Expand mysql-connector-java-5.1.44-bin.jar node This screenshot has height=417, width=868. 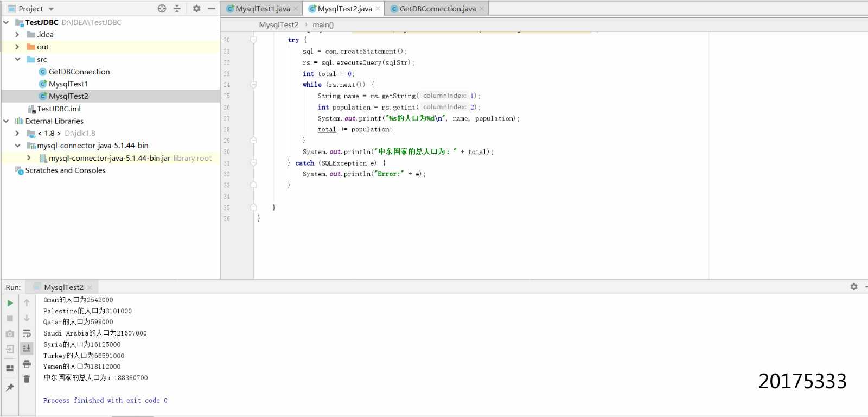point(29,158)
